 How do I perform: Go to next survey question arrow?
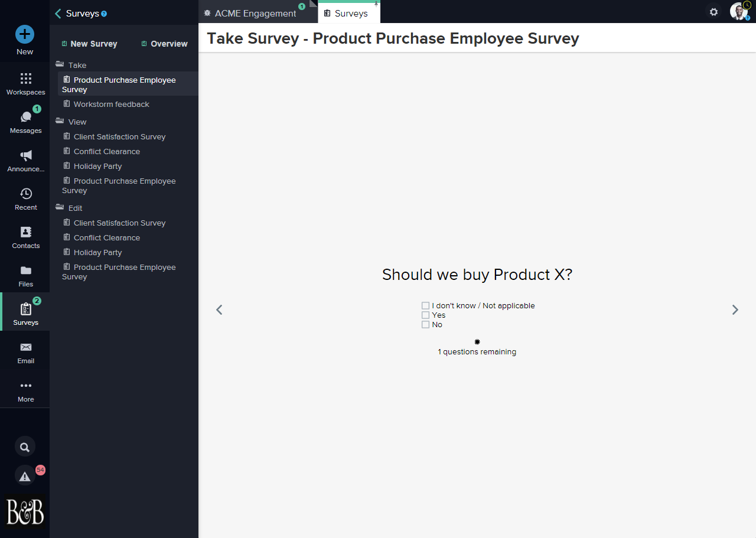[x=735, y=309]
